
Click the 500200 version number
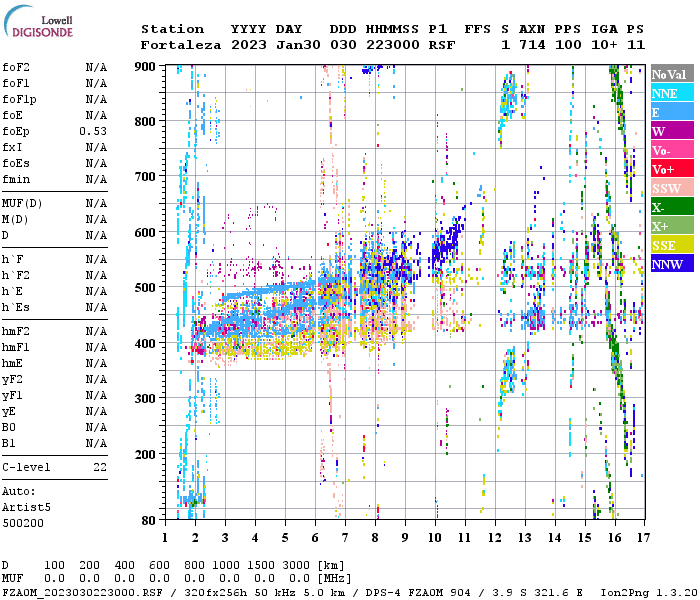[23, 523]
